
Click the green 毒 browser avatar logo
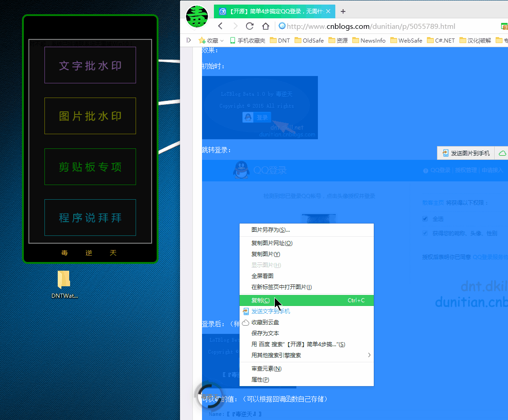point(197,17)
